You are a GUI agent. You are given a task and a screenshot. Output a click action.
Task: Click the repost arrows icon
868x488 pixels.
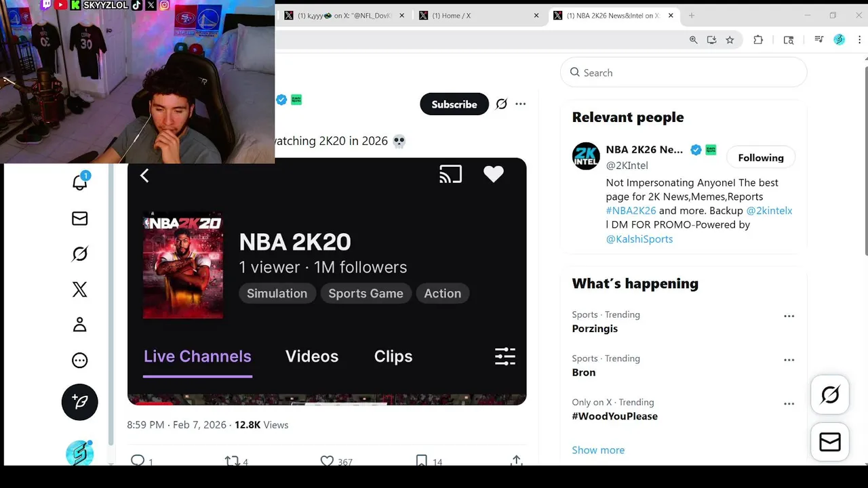click(232, 461)
